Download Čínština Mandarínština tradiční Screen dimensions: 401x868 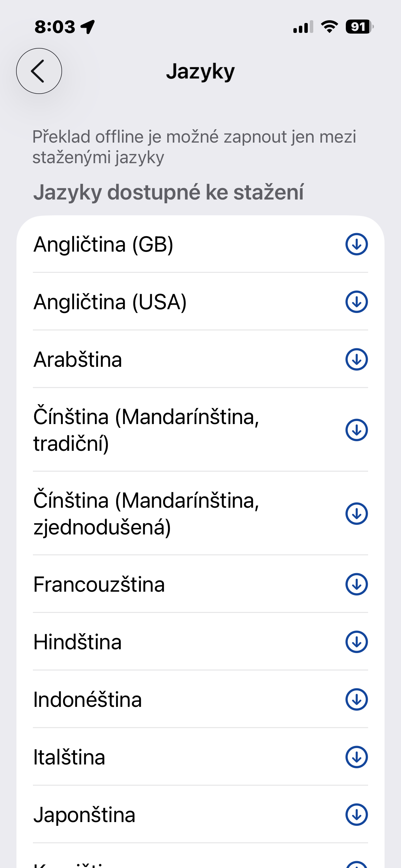(x=356, y=430)
